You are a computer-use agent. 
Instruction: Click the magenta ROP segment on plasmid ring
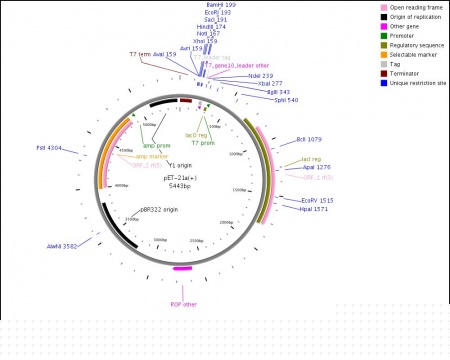click(183, 268)
